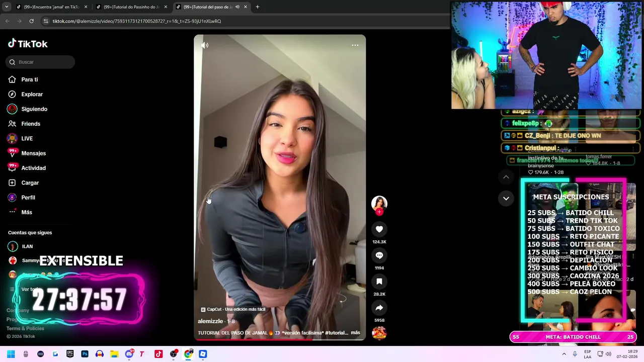Click the TikTok logo
644x362 pixels.
(28, 44)
